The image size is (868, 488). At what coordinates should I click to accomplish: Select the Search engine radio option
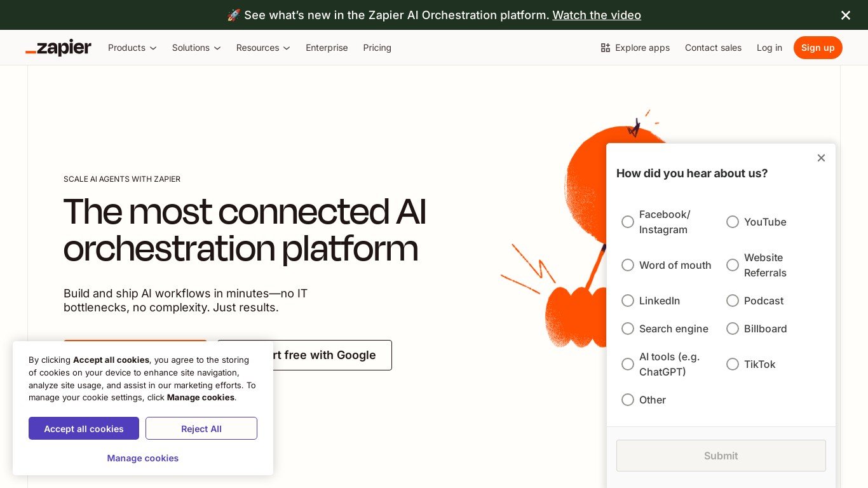tap(628, 329)
